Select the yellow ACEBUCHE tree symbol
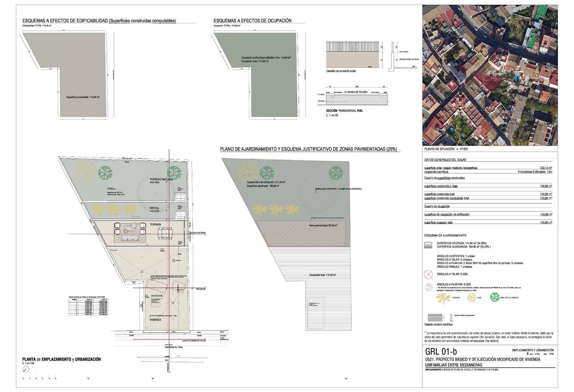The height and width of the screenshot is (392, 574). coord(443,298)
